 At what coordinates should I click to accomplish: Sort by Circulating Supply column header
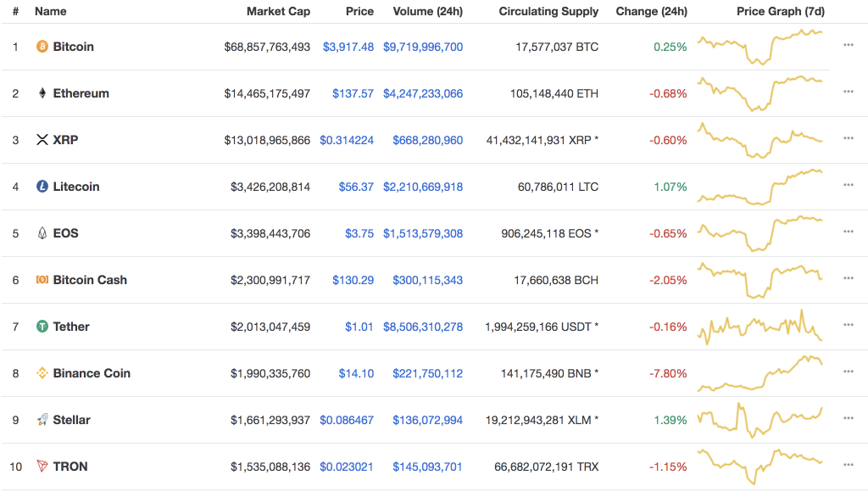pyautogui.click(x=548, y=11)
